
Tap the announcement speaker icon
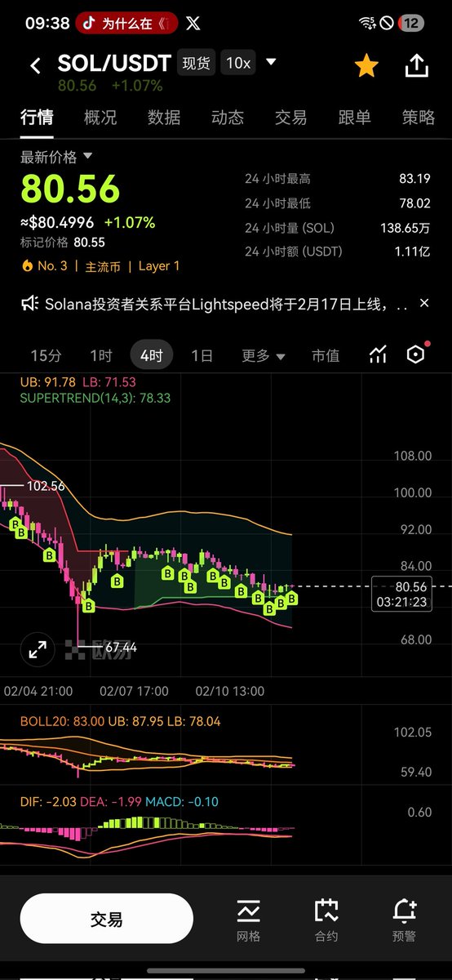click(29, 304)
